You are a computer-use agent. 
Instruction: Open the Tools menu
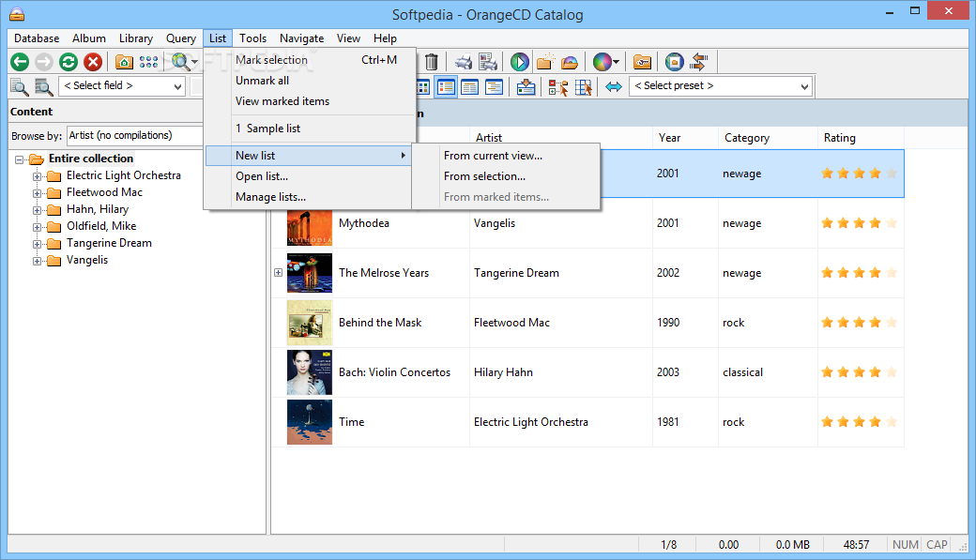[x=252, y=38]
